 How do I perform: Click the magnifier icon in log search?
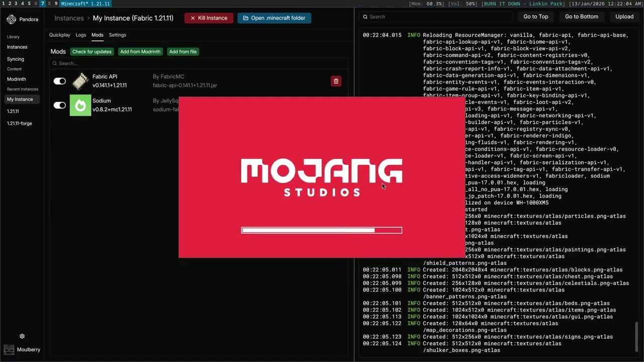pyautogui.click(x=365, y=17)
